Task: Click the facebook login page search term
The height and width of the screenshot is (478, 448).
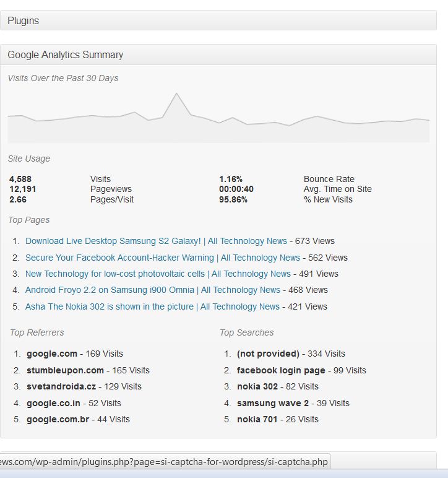Action: coord(281,370)
